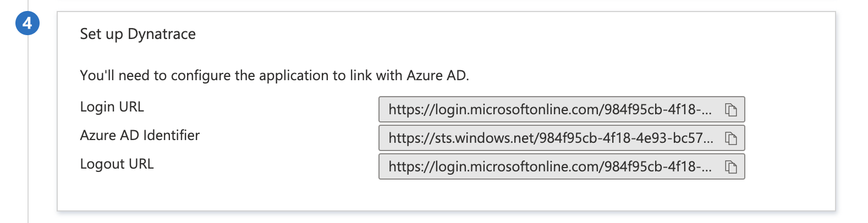Click inside the Logout URL field
868x223 pixels.
pos(550,167)
